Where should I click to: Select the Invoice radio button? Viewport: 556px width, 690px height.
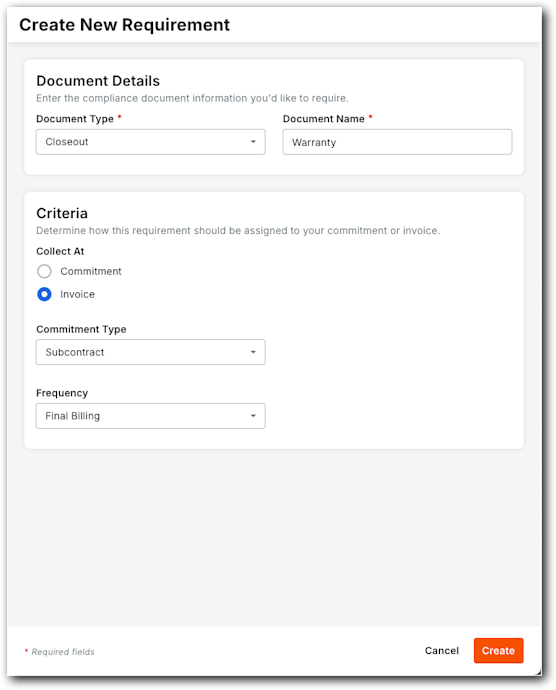[44, 294]
